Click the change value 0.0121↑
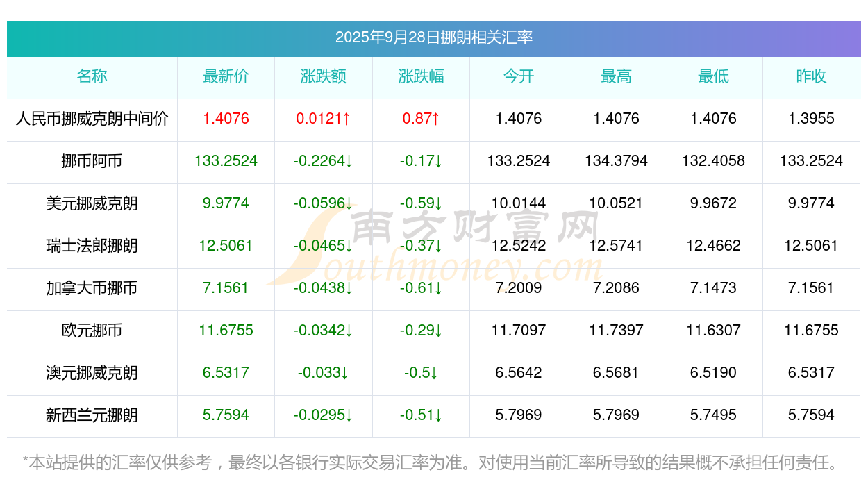Image resolution: width=868 pixels, height=484 pixels. (324, 119)
